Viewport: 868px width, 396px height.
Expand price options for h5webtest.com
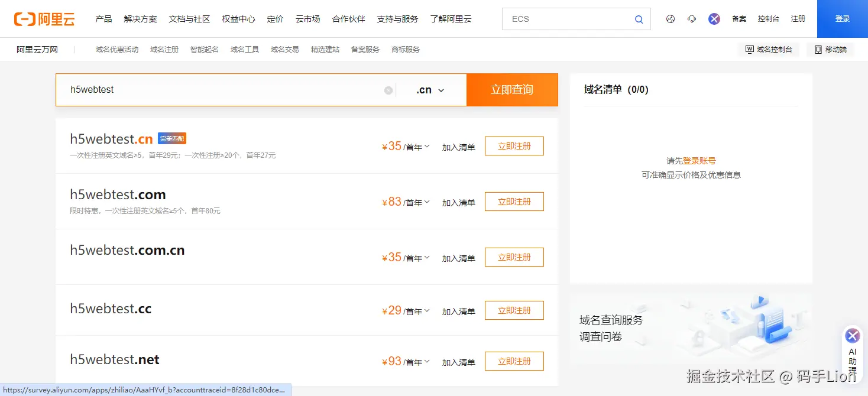427,202
